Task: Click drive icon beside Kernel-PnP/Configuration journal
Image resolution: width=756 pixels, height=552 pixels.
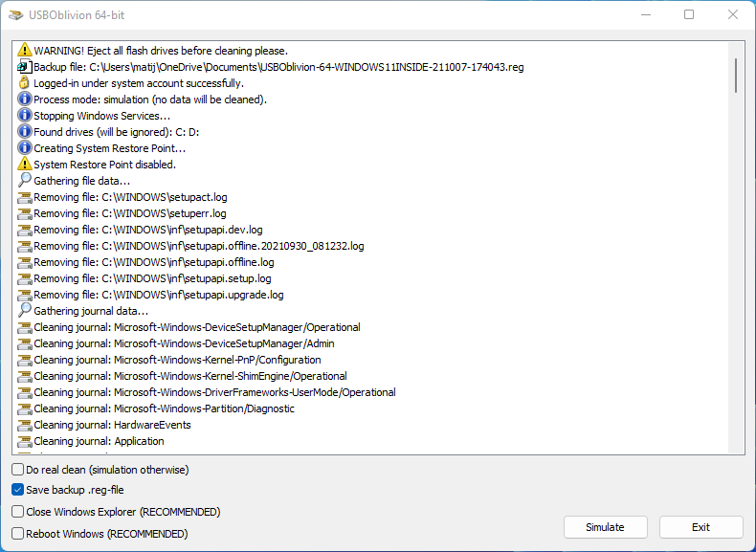Action: pyautogui.click(x=25, y=360)
